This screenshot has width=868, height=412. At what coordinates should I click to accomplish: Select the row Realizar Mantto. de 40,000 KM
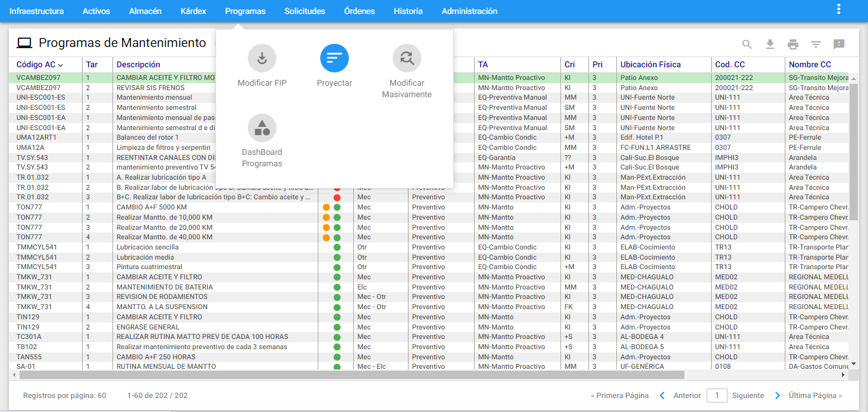(429, 237)
